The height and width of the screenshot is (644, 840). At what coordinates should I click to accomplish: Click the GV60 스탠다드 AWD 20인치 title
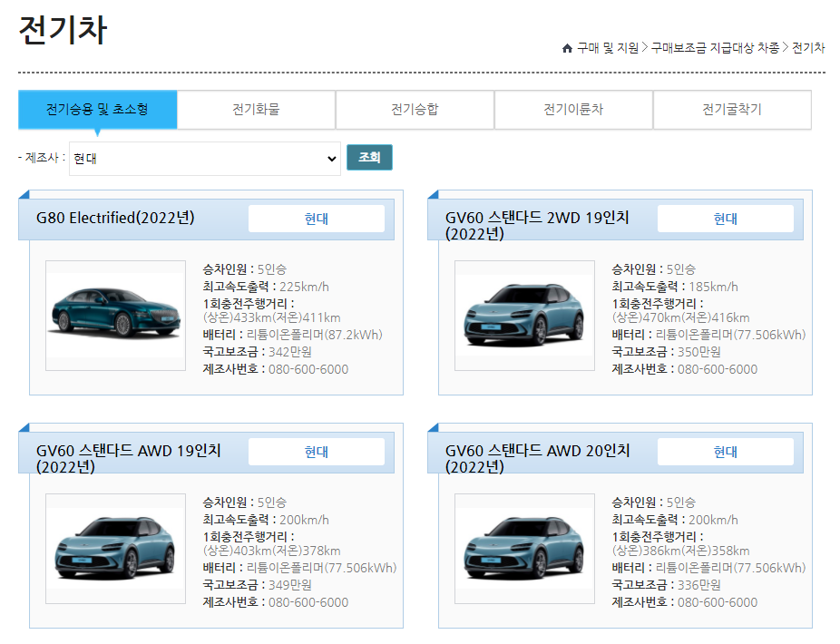(x=537, y=459)
